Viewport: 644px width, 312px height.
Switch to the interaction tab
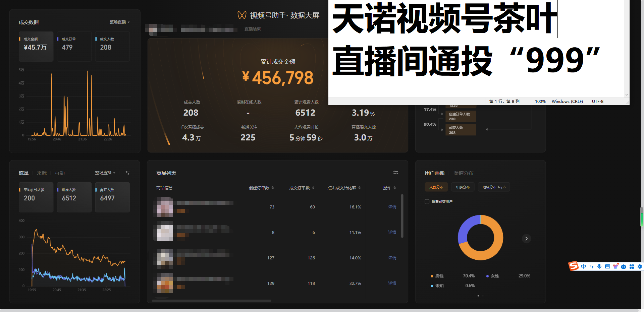(60, 173)
